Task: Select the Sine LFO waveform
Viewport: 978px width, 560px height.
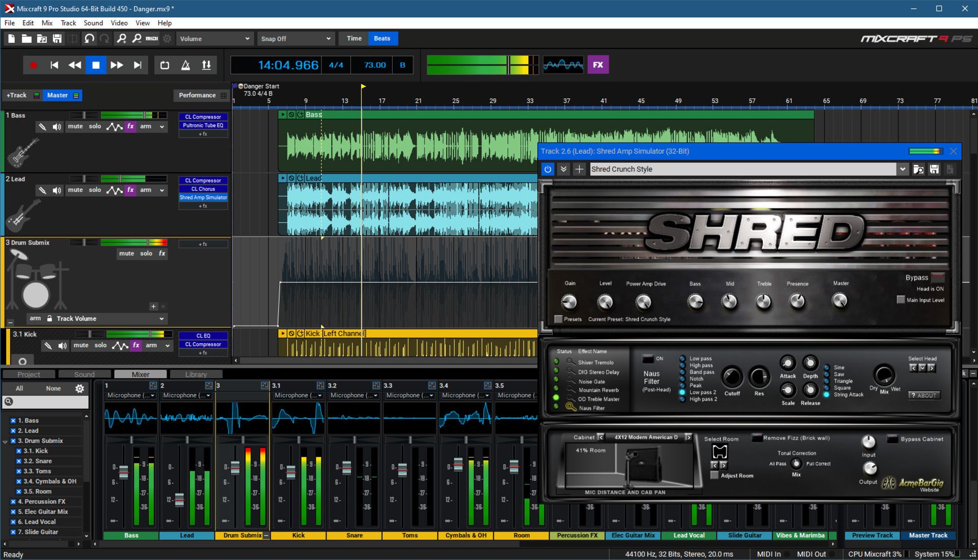Action: click(x=827, y=367)
